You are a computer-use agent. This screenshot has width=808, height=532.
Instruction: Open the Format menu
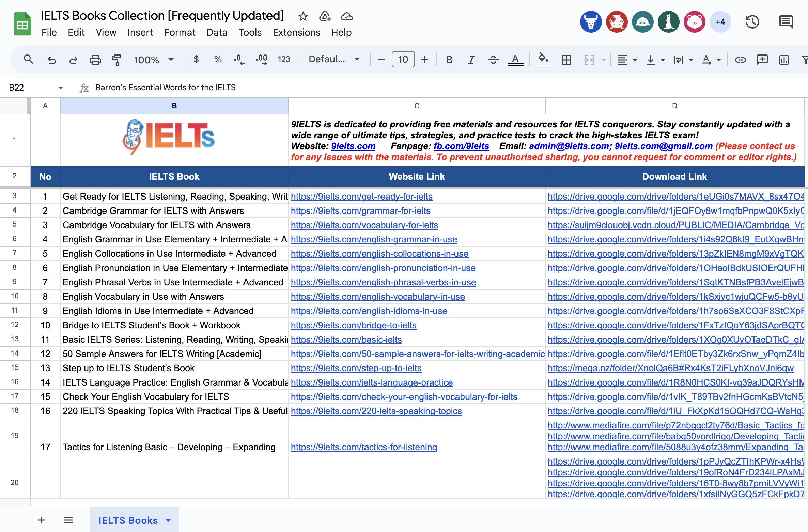click(x=180, y=32)
